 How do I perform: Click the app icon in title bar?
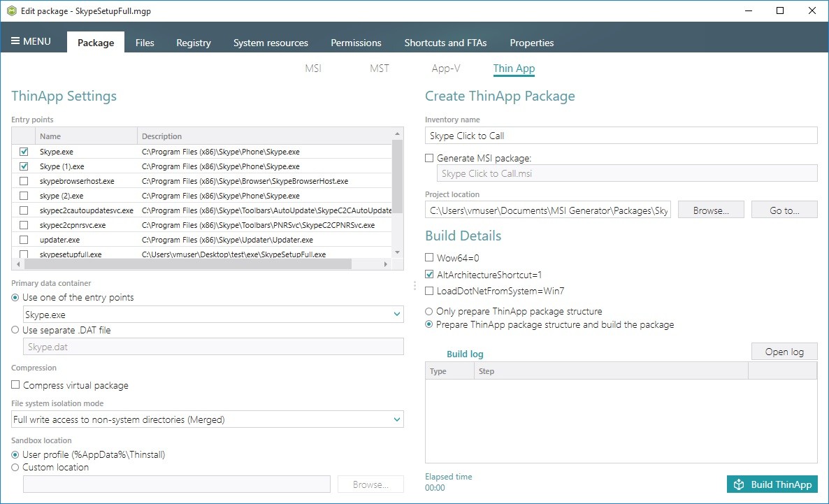12,10
